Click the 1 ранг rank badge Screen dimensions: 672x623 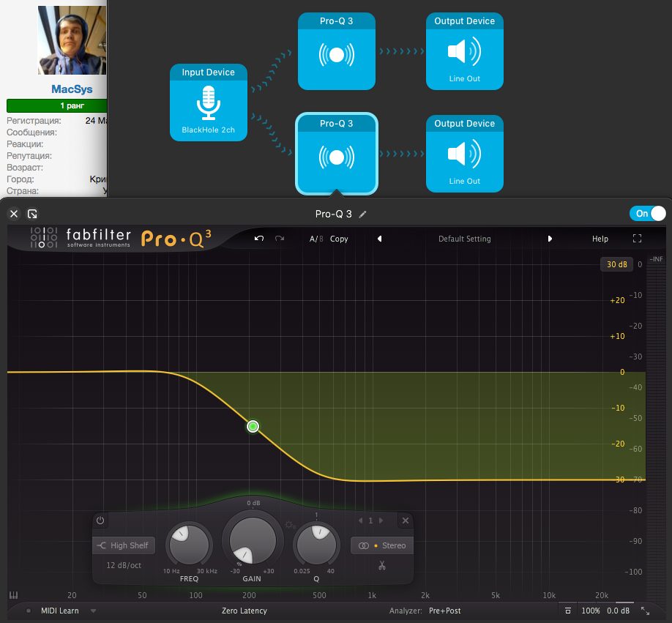pos(57,105)
